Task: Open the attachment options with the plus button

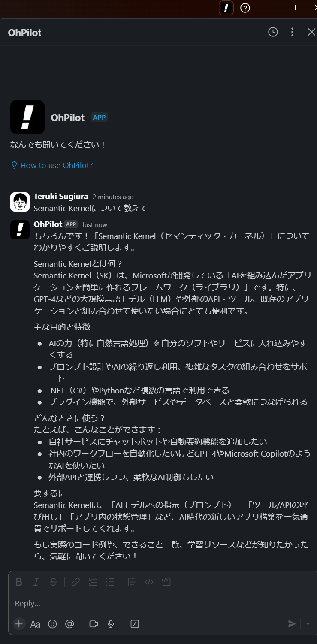Action: [19, 624]
